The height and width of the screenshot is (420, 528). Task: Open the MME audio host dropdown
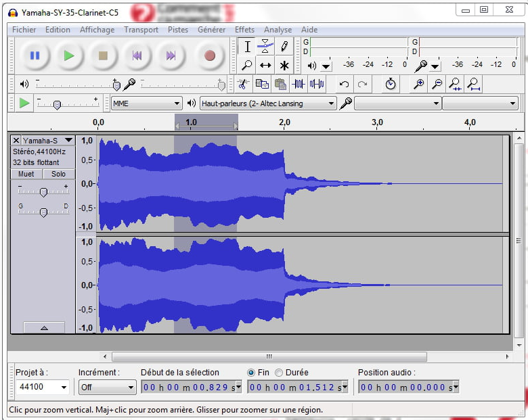pos(147,103)
